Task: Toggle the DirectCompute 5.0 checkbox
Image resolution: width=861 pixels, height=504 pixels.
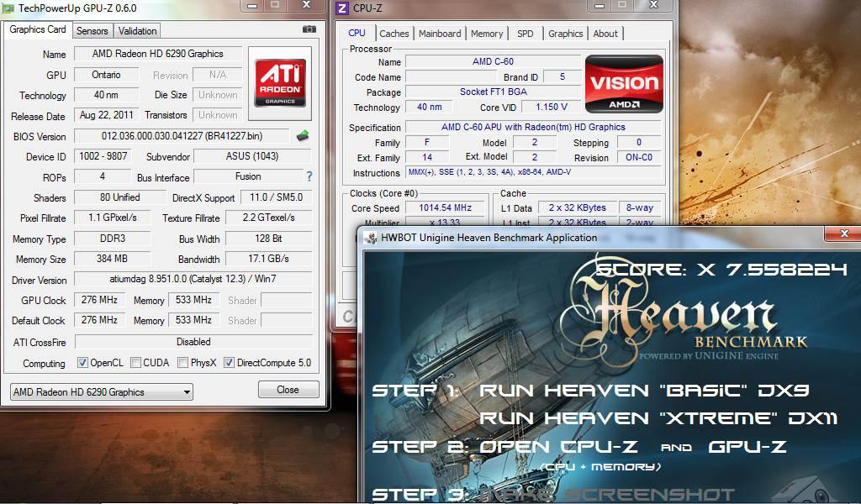Action: [x=229, y=363]
